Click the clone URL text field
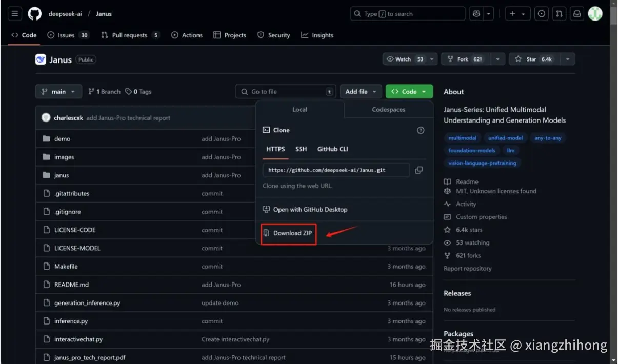Screen dimensions: 618x364 pyautogui.click(x=336, y=170)
